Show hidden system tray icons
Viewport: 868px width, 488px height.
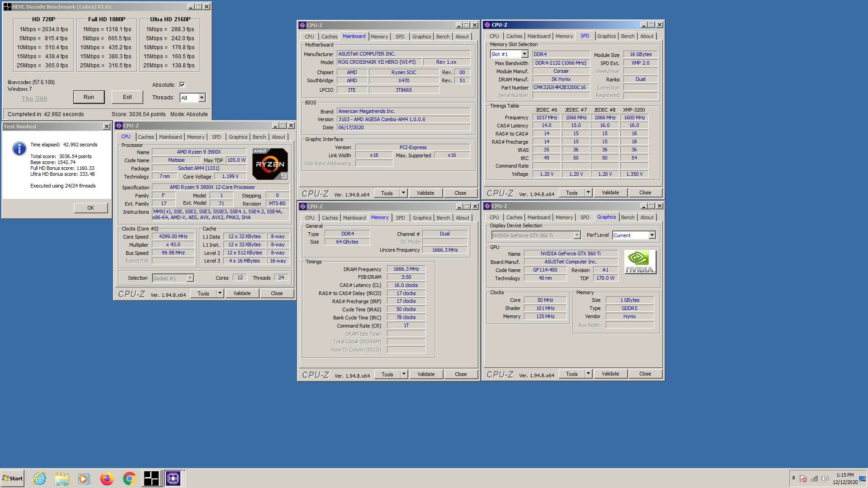coord(793,478)
